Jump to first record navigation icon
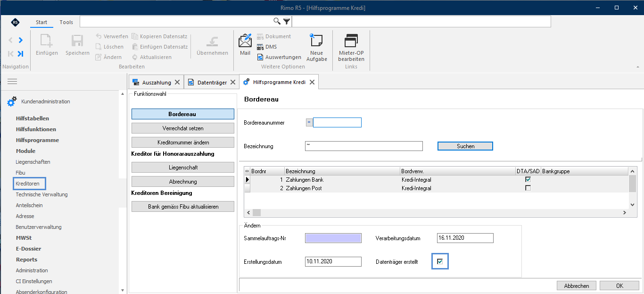 10,54
